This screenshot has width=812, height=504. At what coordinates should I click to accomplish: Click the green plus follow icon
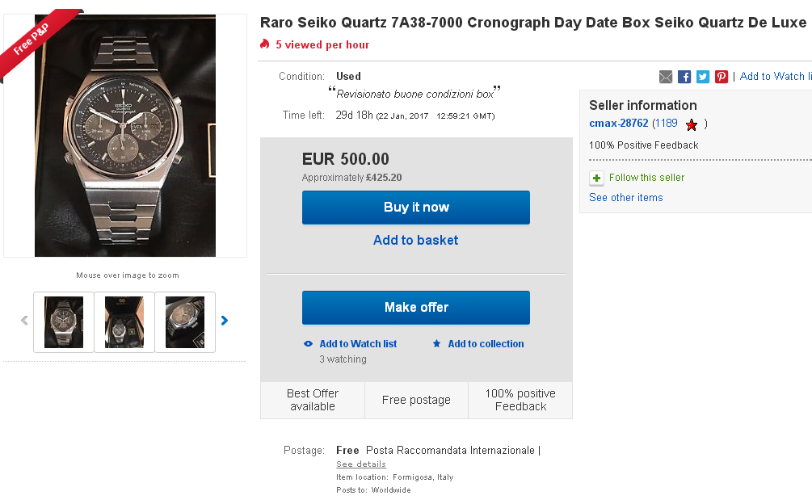[x=596, y=178]
